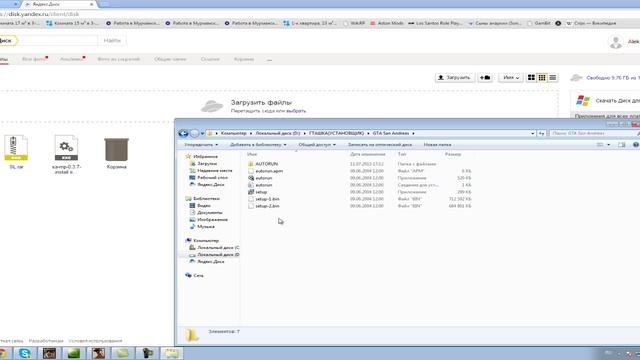Open the Фото из соцсетей tab
The height and width of the screenshot is (360, 640).
click(x=118, y=59)
